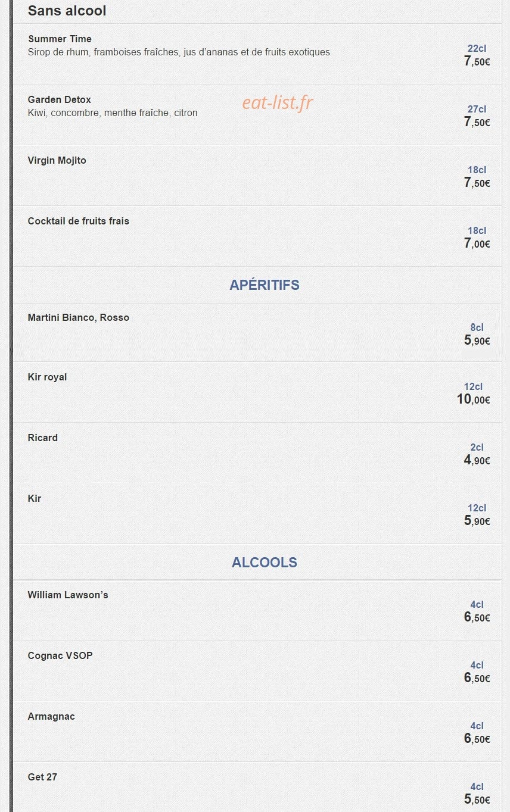
Task: Click the 4,90€ Ricard price
Action: (477, 460)
